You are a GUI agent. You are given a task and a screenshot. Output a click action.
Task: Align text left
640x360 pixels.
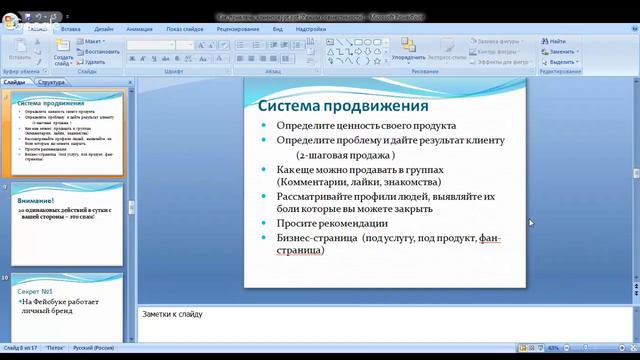pos(240,59)
